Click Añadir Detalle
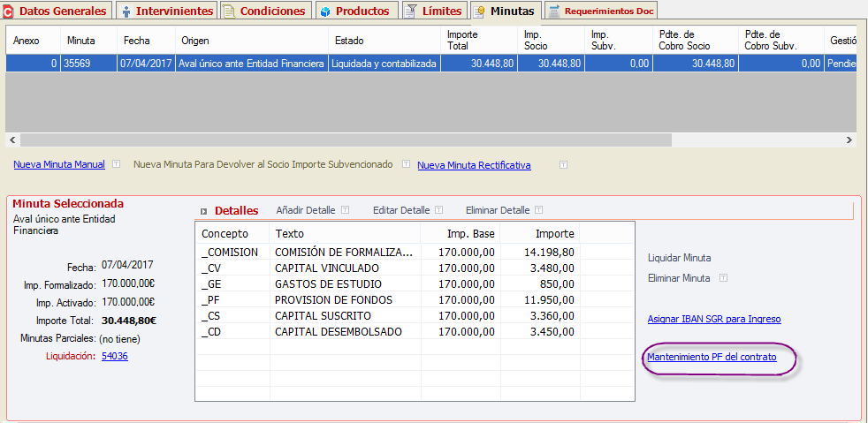Viewport: 868px width, 423px height. tap(306, 210)
